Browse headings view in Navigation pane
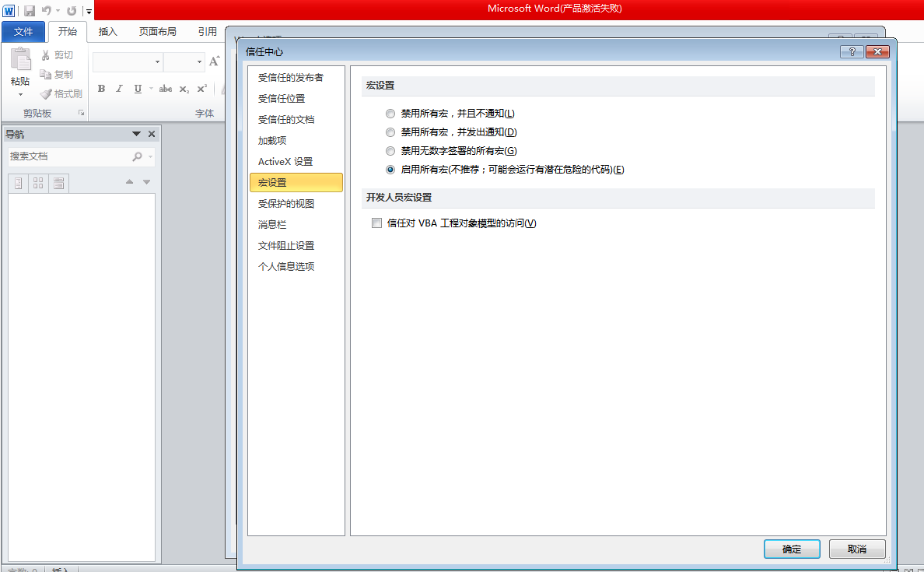Image resolution: width=924 pixels, height=572 pixels. pos(18,183)
